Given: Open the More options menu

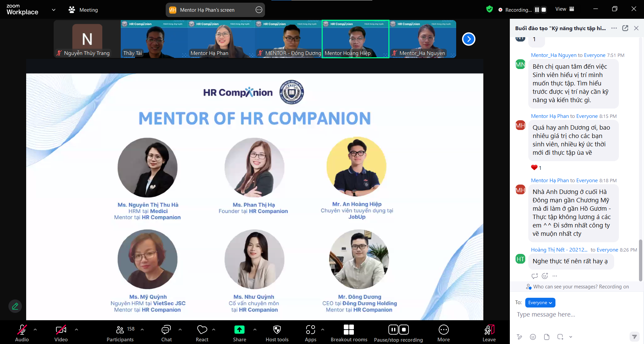Looking at the screenshot, I should [x=443, y=333].
